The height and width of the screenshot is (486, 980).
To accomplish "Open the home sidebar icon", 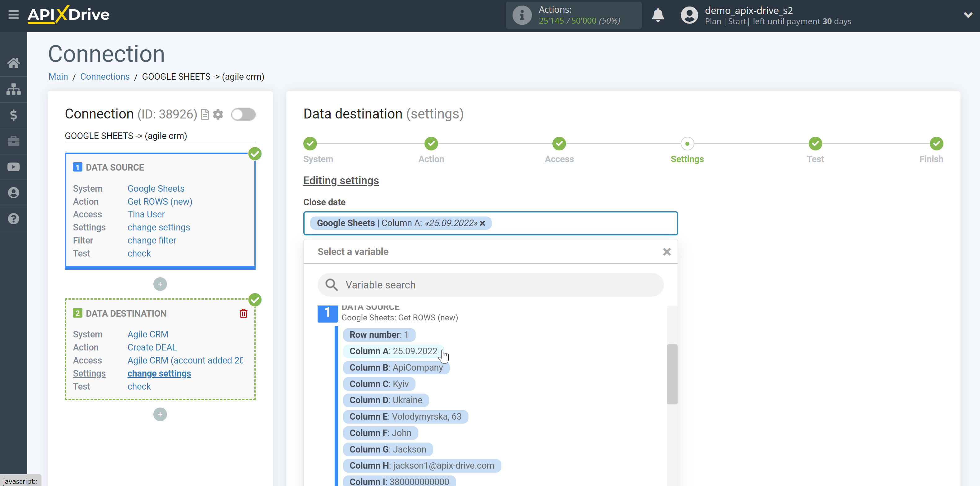I will 13,63.
